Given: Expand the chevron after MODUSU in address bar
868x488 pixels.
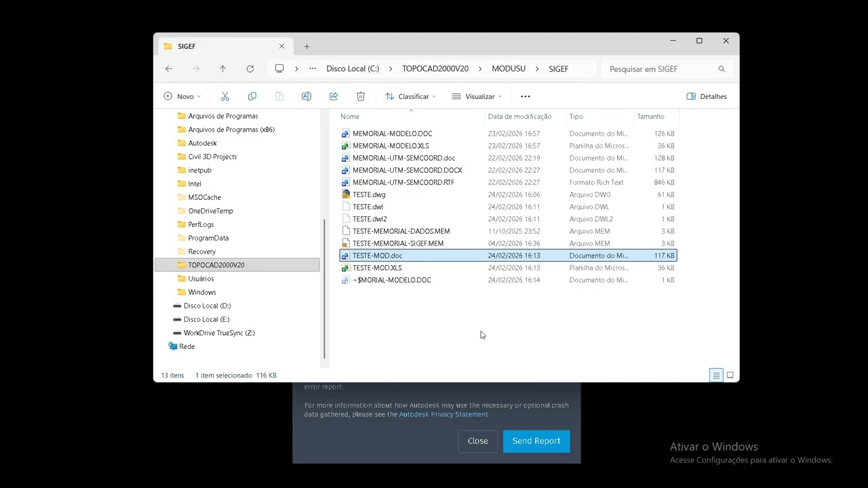Looking at the screenshot, I should point(537,68).
